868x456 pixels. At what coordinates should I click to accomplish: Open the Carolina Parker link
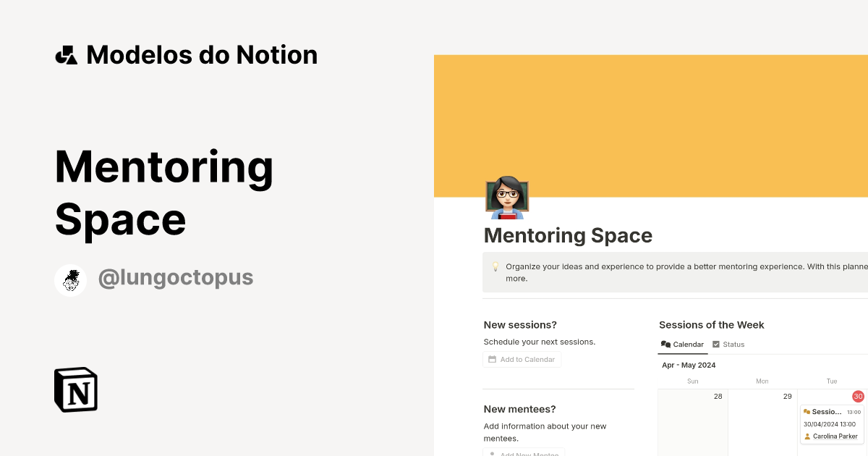pos(835,436)
